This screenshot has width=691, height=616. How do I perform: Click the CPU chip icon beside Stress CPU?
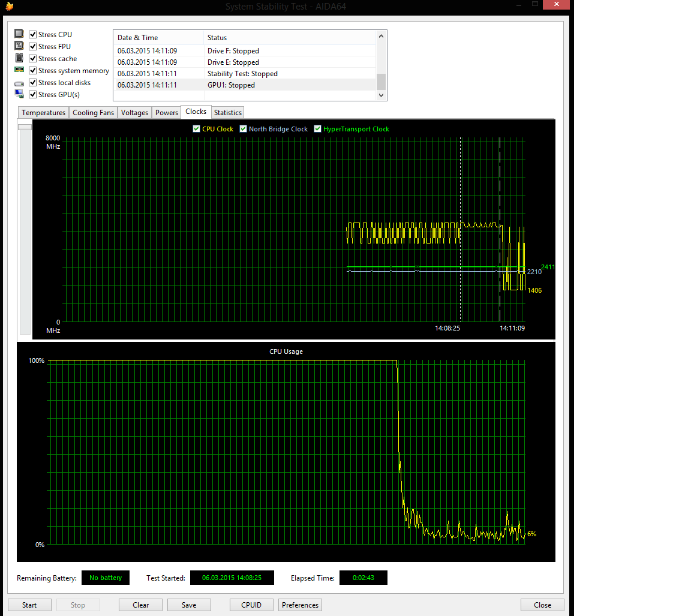19,34
